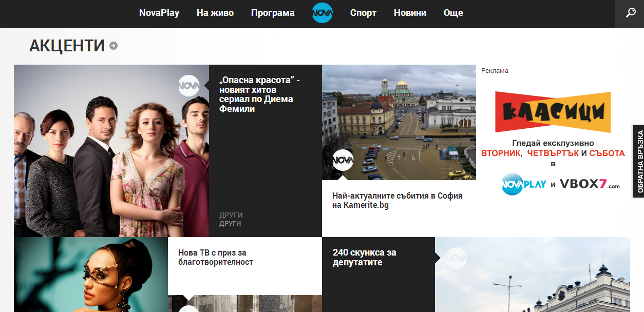
Task: Open the ОБРАТНА ВРЪЗКА feedback tab
Action: pos(638,162)
